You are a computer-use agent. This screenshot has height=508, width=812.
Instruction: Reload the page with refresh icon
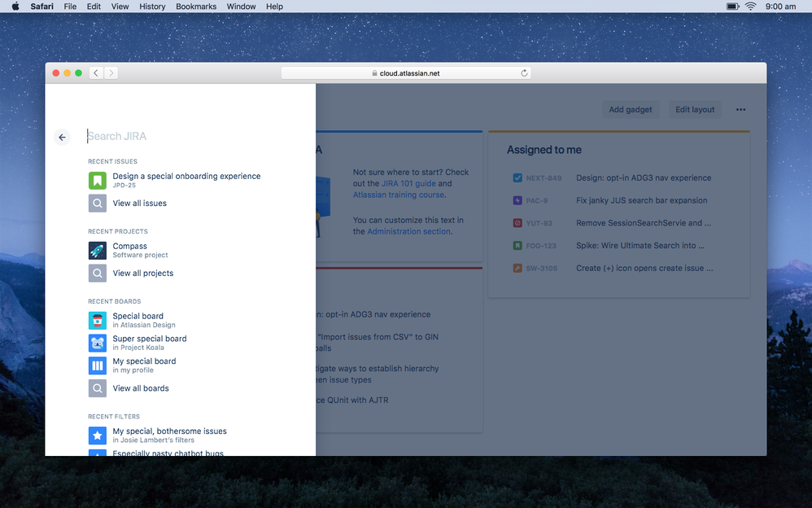pyautogui.click(x=524, y=73)
